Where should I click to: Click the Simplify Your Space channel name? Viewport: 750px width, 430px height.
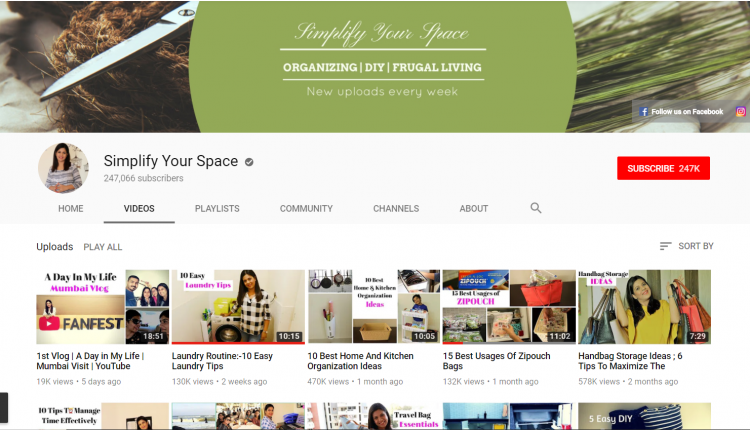click(x=171, y=161)
